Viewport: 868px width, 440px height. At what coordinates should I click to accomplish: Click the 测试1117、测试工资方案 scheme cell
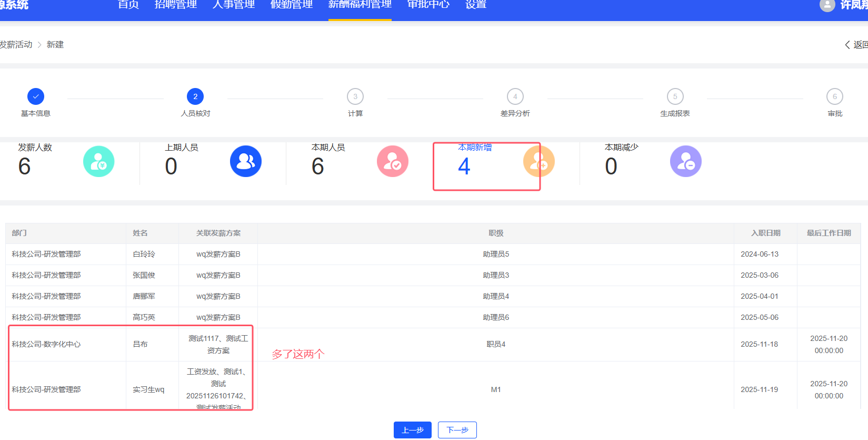[x=218, y=345]
